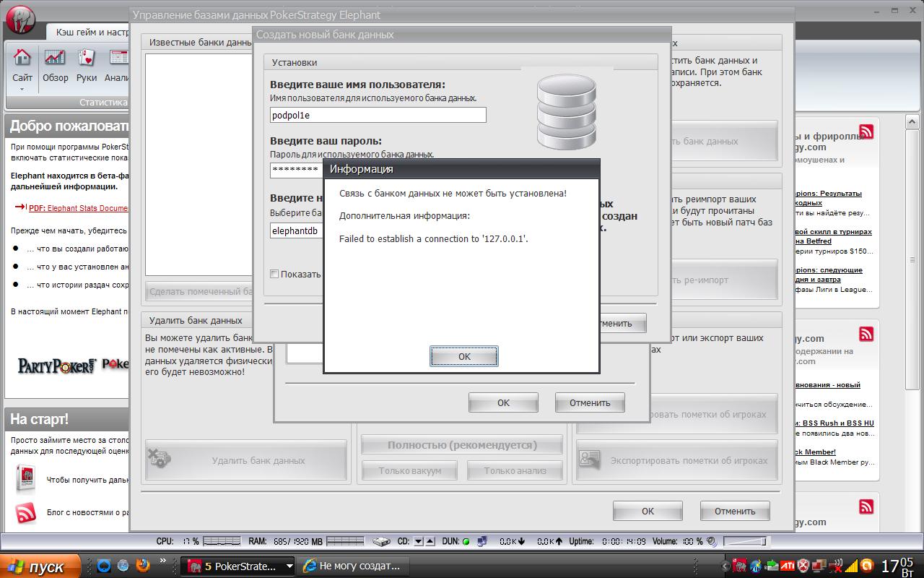924x578 pixels.
Task: Click the Экспортировать пометки об игроках button
Action: coord(677,460)
